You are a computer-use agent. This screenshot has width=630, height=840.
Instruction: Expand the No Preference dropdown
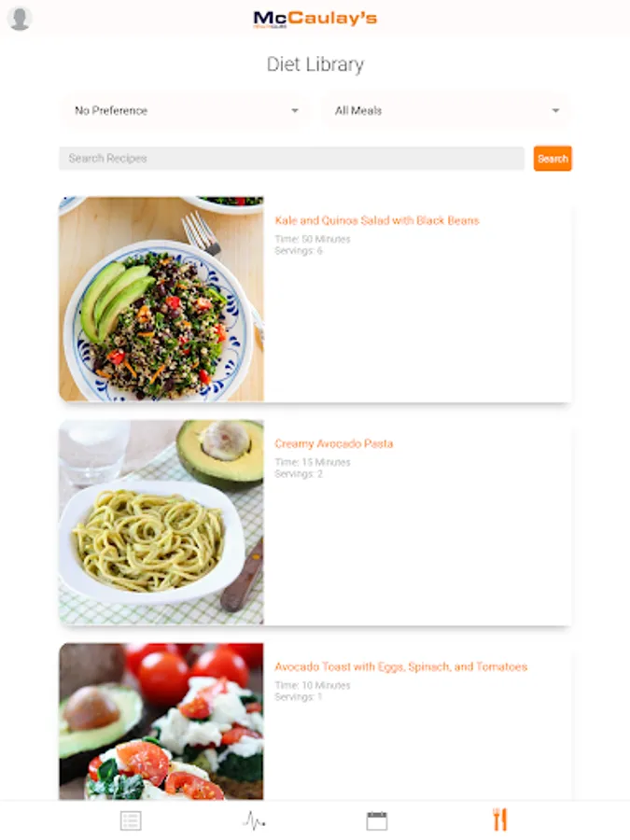tap(186, 110)
